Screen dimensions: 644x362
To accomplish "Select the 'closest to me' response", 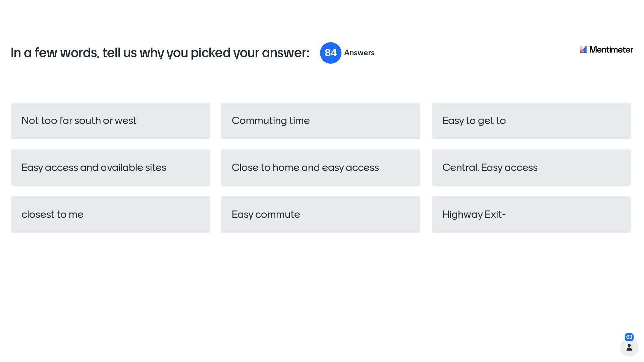I will pos(110,215).
